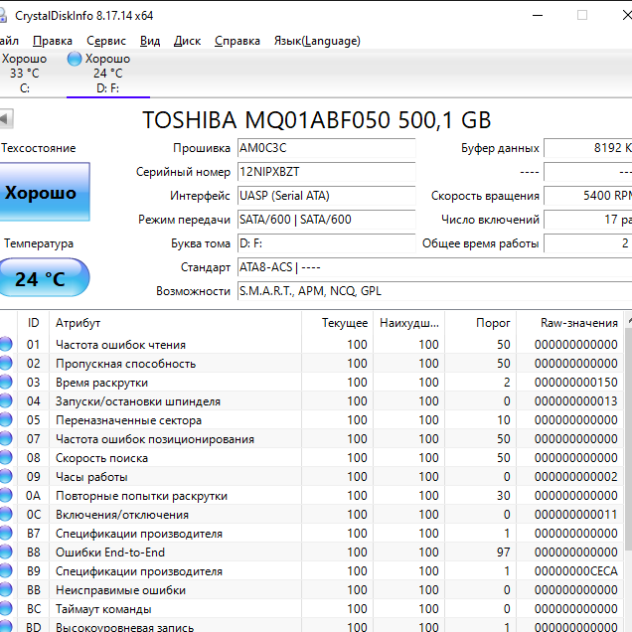
Task: Click the Атрибут column header
Action: click(x=175, y=323)
